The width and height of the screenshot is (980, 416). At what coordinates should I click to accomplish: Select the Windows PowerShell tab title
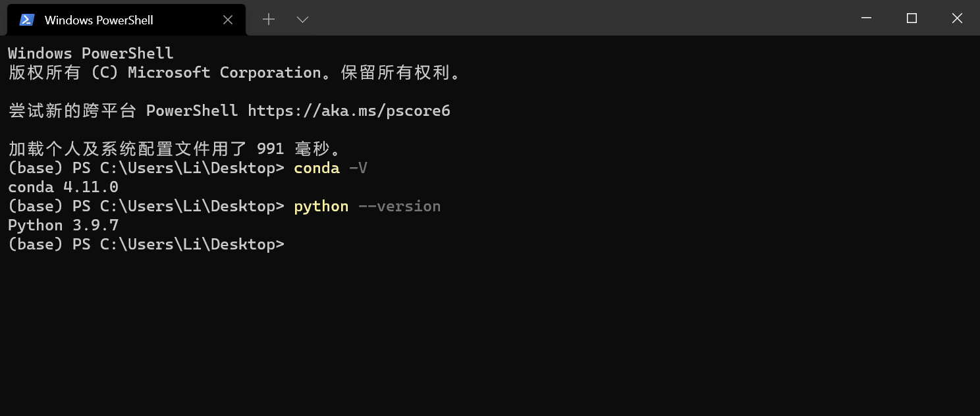point(99,20)
